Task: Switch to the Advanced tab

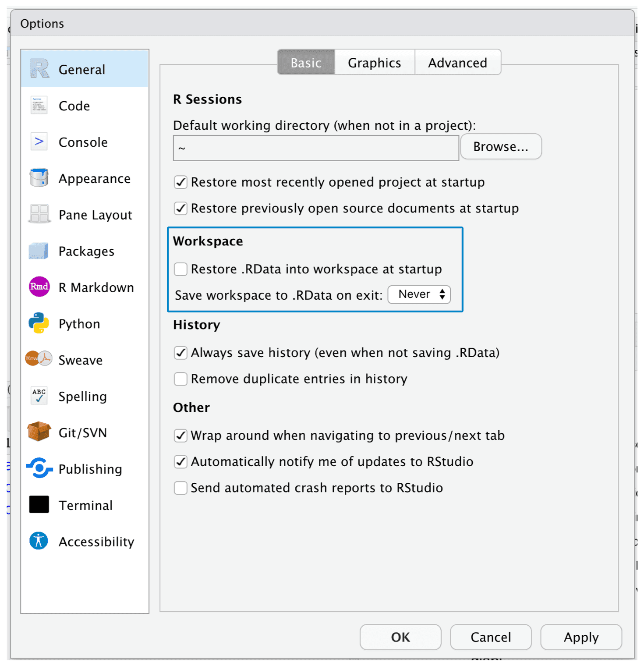Action: click(457, 63)
